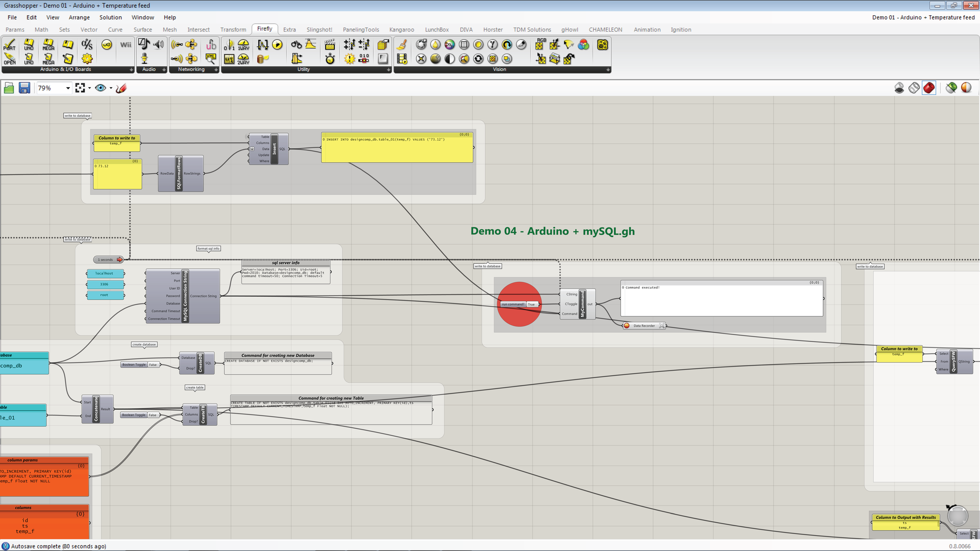This screenshot has height=551, width=980.
Task: Switch to the Kangaroo tab
Action: [x=402, y=29]
